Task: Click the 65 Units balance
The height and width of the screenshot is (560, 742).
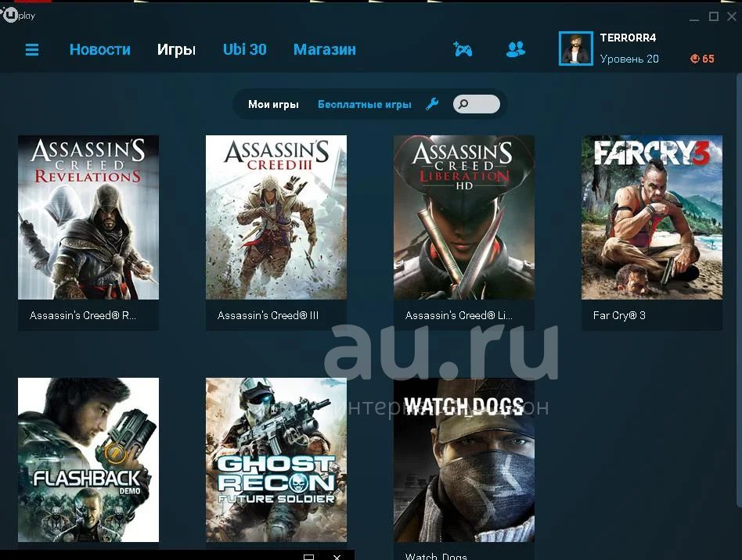Action: pos(708,59)
